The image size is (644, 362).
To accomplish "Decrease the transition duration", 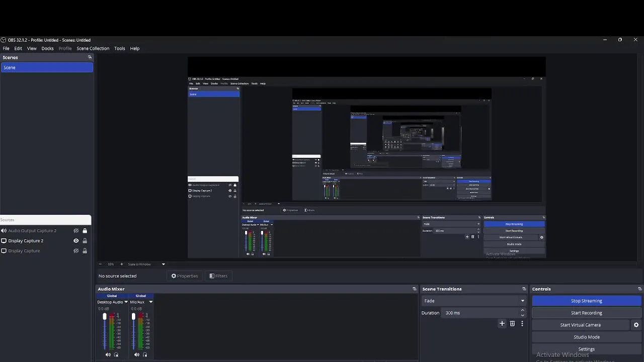I will (523, 315).
